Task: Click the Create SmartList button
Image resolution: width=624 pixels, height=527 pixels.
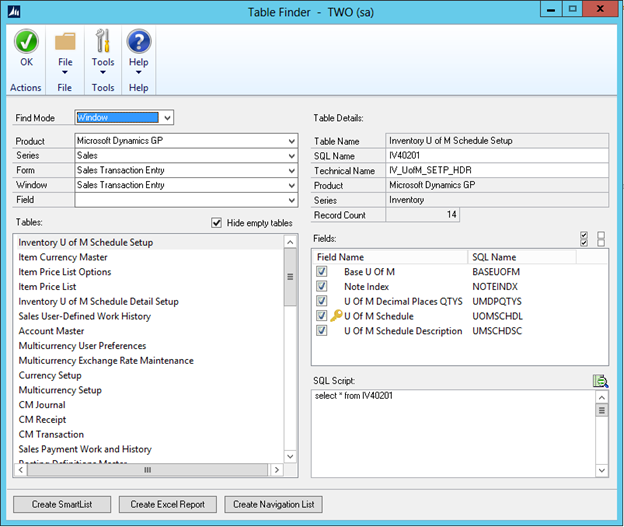Action: point(62,504)
